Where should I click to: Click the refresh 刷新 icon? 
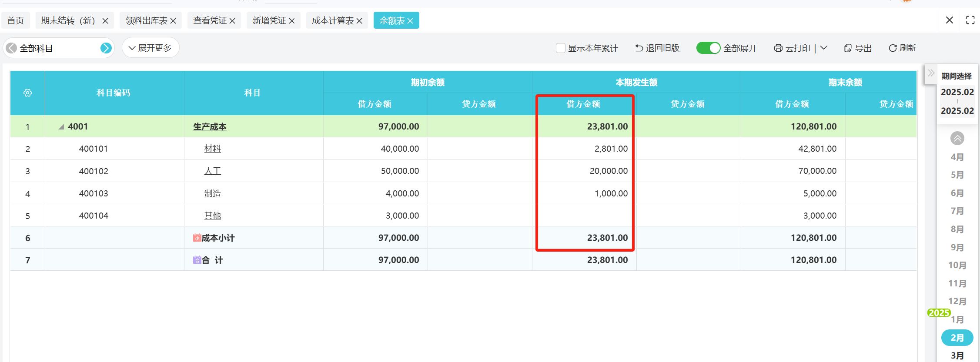pyautogui.click(x=893, y=48)
